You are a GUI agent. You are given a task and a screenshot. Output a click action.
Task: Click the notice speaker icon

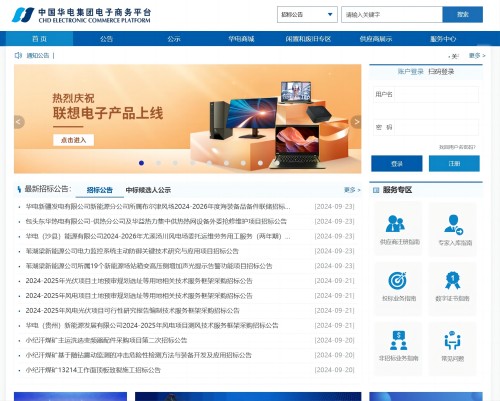pyautogui.click(x=18, y=55)
